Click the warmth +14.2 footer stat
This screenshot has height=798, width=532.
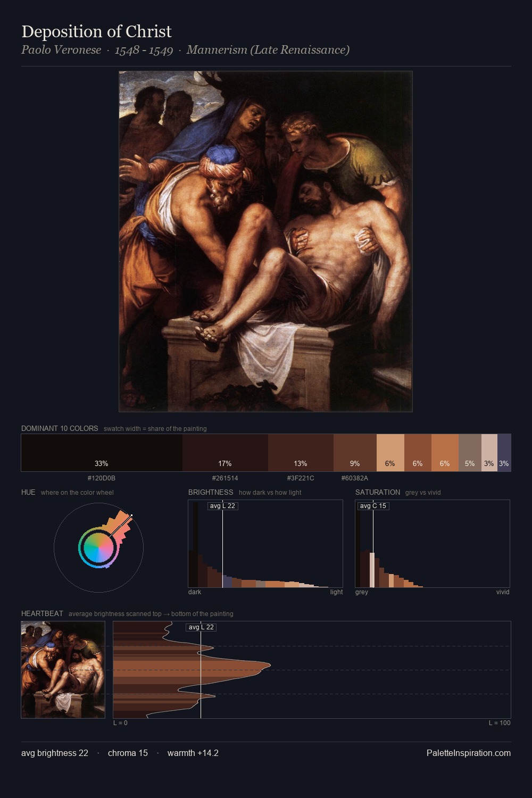point(193,753)
